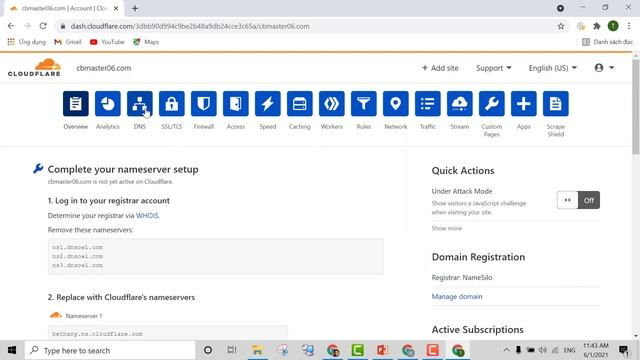The image size is (640, 360).
Task: Open Task View on taskbar
Action: [232, 350]
